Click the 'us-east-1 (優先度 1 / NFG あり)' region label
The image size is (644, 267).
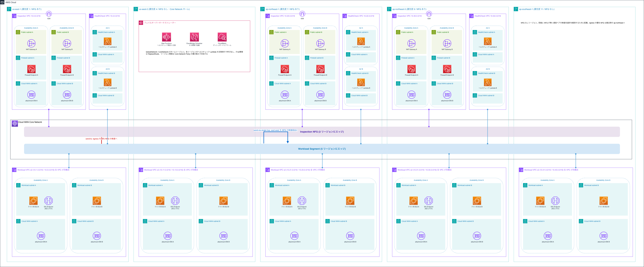click(x=27, y=9)
